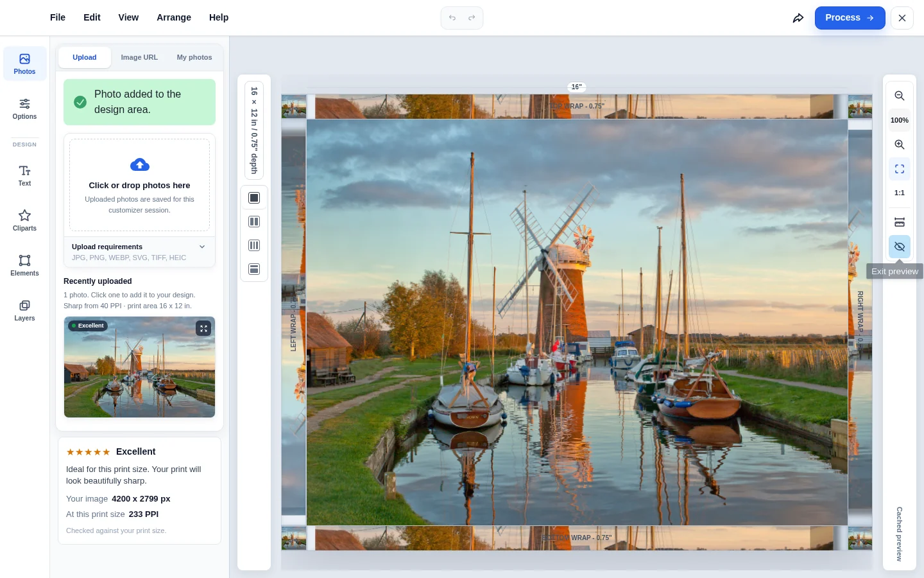
Task: Open the Elements panel
Action: [25, 265]
